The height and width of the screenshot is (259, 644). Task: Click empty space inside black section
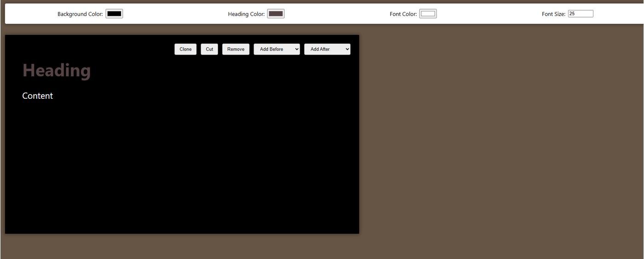pyautogui.click(x=184, y=161)
